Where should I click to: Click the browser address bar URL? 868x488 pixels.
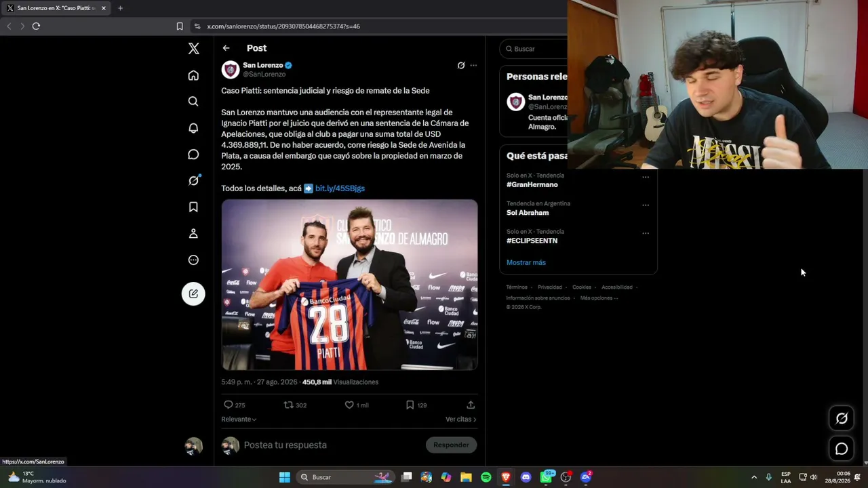point(283,26)
